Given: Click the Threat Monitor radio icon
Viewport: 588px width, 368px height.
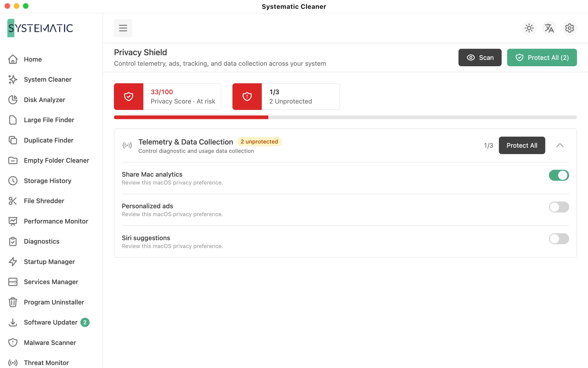Looking at the screenshot, I should (13, 363).
